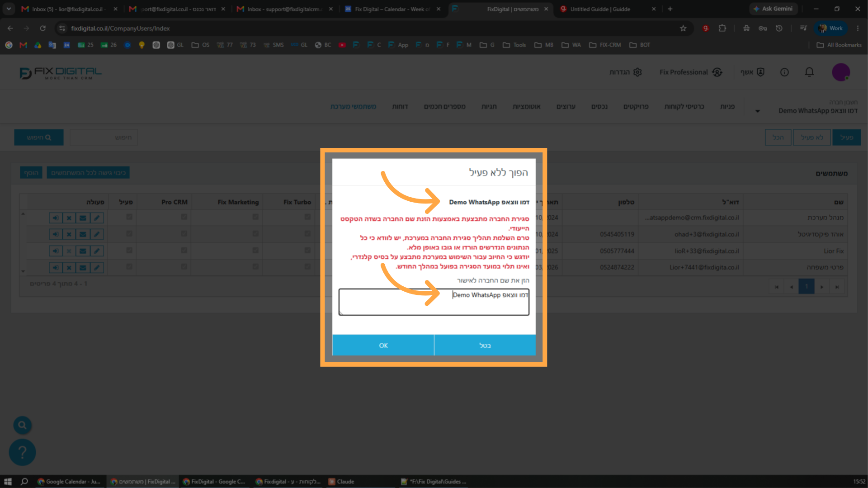868x488 pixels.
Task: Toggle the פעיל checkbox in the Lior Fix row
Action: coord(129,250)
